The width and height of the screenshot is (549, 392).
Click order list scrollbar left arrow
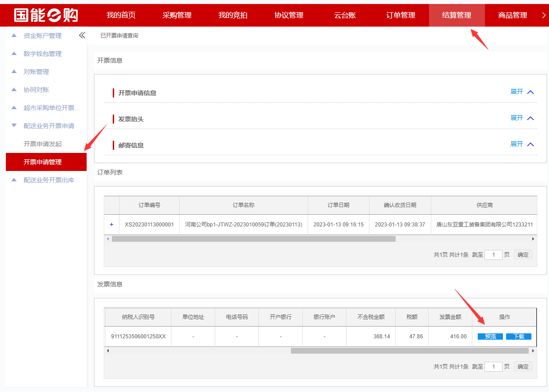coord(107,239)
